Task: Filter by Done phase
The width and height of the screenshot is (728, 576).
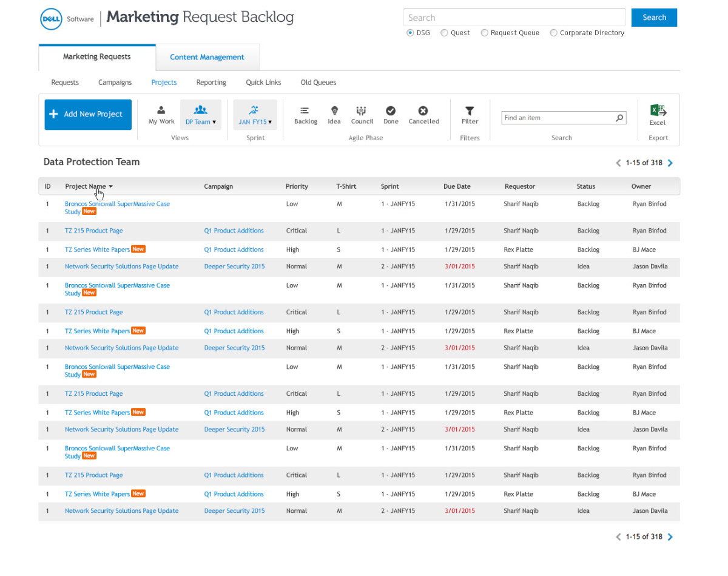Action: [391, 115]
